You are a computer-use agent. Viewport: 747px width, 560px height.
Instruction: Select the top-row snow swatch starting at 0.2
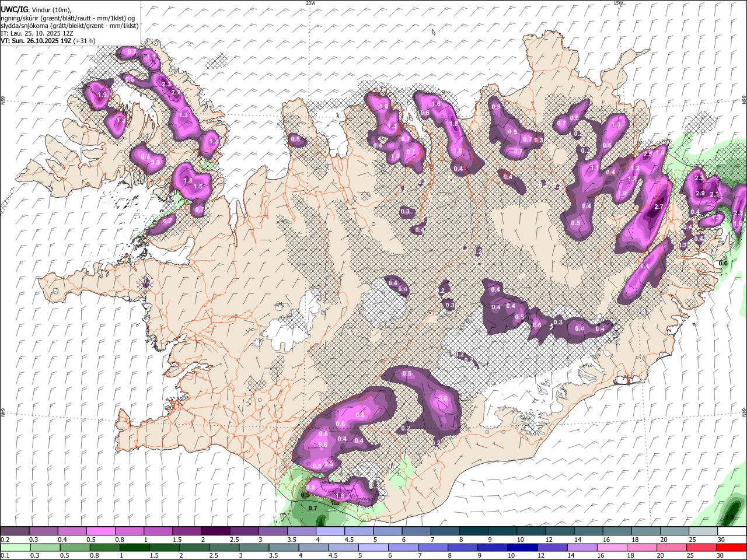(x=15, y=531)
